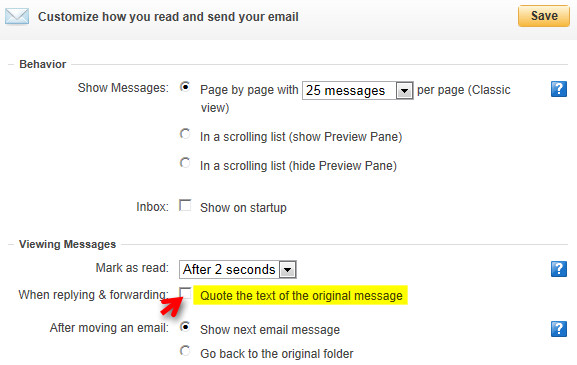Open help icon beside After moving an email

[x=559, y=329]
